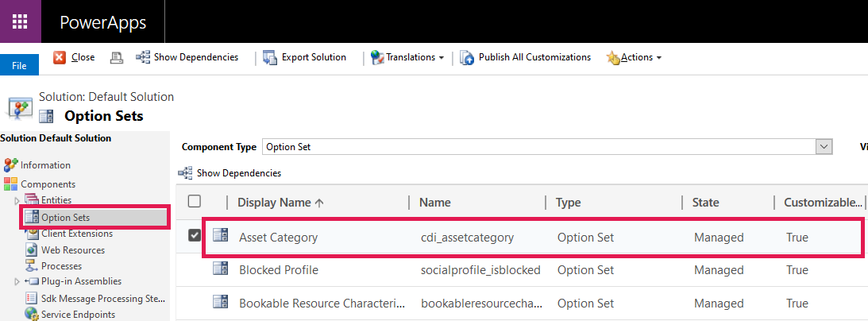Screen dimensions: 868x321
Task: Click the socialprofile_isblocked name cell
Action: (480, 270)
